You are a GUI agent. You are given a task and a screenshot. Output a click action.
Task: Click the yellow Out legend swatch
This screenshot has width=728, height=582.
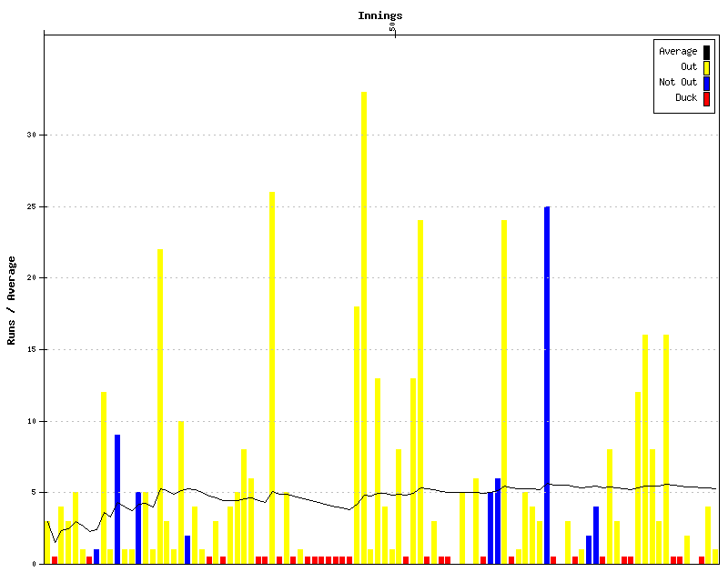(x=706, y=68)
